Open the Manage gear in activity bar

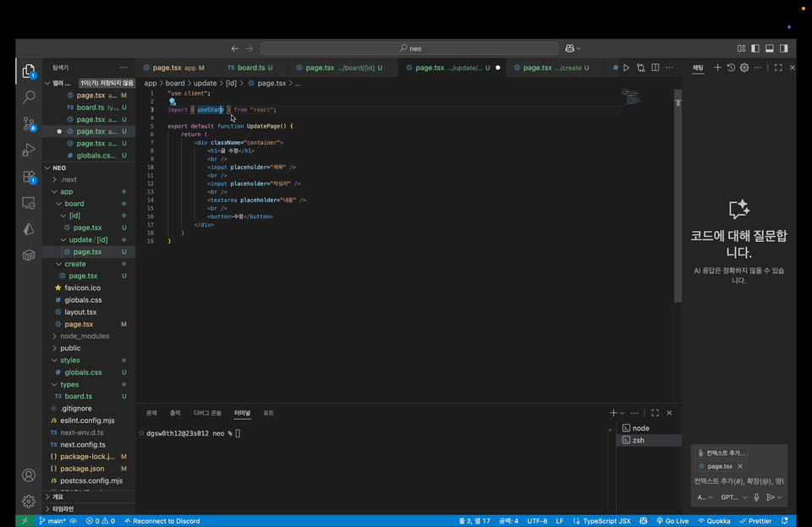pyautogui.click(x=29, y=501)
